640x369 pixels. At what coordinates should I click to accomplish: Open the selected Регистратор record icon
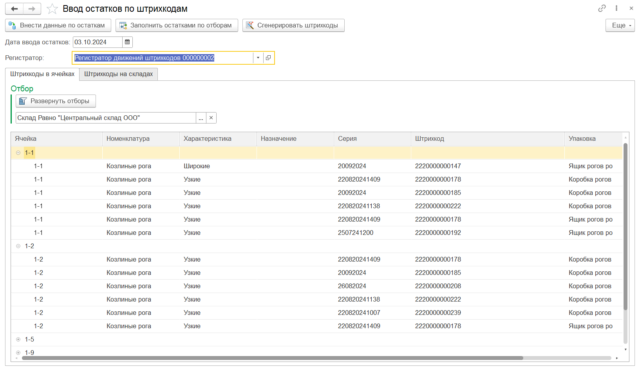[268, 58]
